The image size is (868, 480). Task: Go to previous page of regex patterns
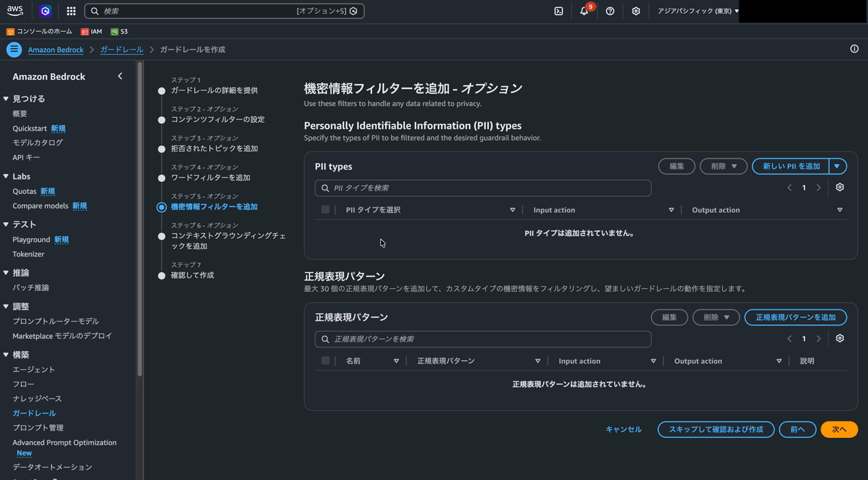[x=790, y=339]
